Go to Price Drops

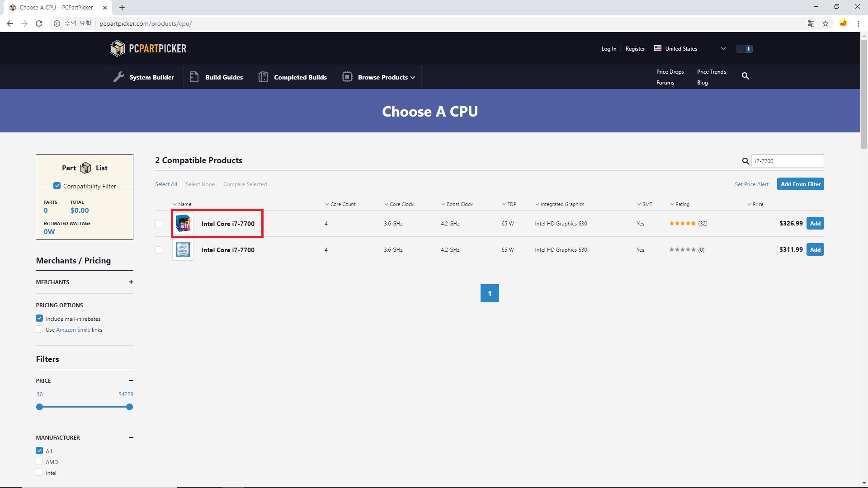pyautogui.click(x=670, y=72)
